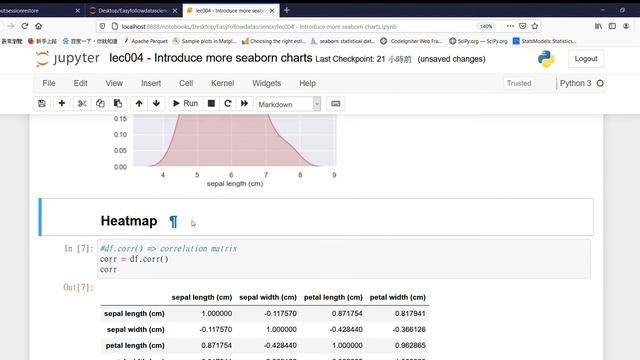Screen dimensions: 640x360
Task: Insert a new cell below with plus icon
Action: click(62, 104)
